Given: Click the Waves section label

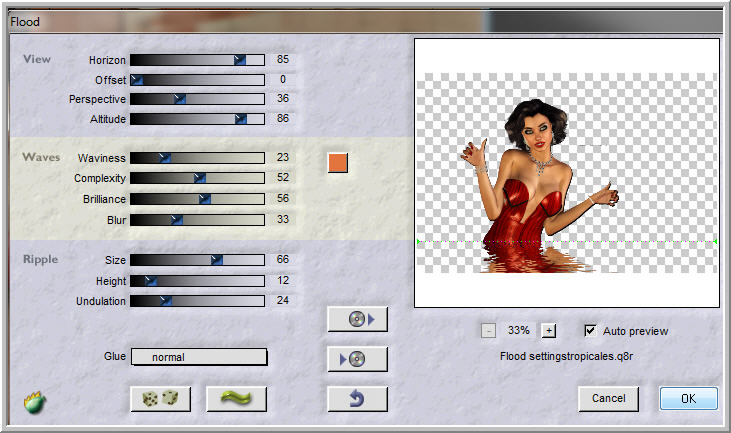Looking at the screenshot, I should [41, 157].
